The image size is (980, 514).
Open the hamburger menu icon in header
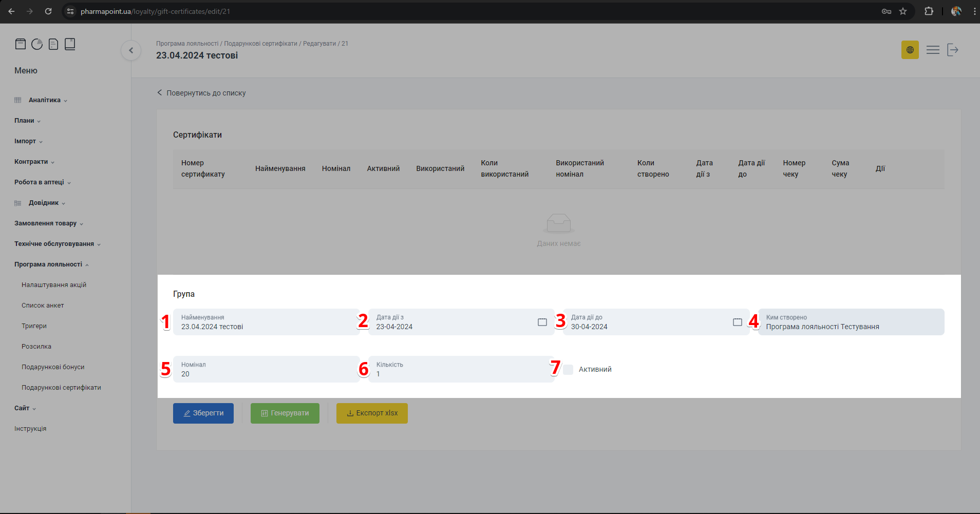click(x=933, y=50)
